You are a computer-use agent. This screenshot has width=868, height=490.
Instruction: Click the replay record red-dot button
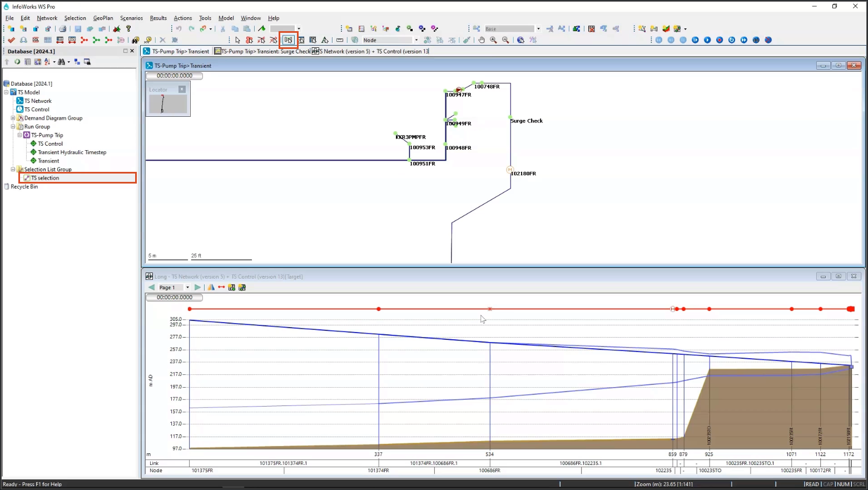720,40
